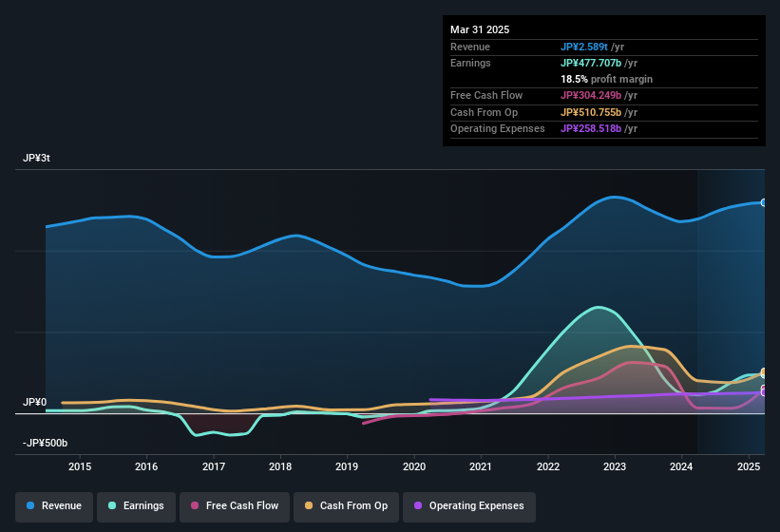Click the -JP¥500b y-axis label

pyautogui.click(x=45, y=443)
